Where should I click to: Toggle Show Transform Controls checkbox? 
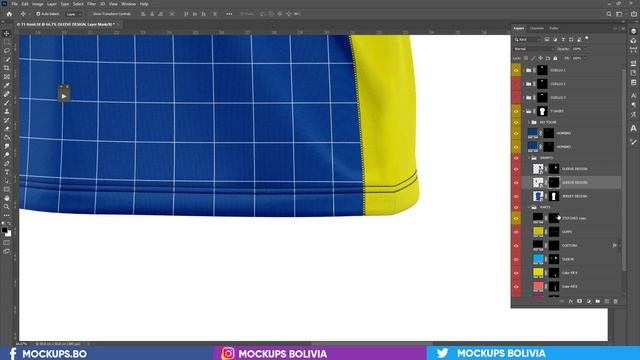pos(90,14)
